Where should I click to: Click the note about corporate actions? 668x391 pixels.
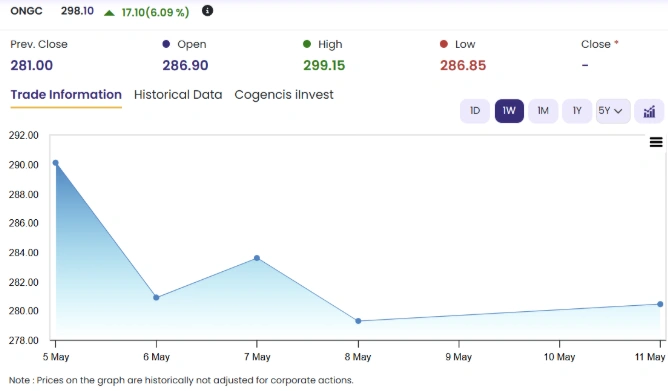pyautogui.click(x=181, y=380)
